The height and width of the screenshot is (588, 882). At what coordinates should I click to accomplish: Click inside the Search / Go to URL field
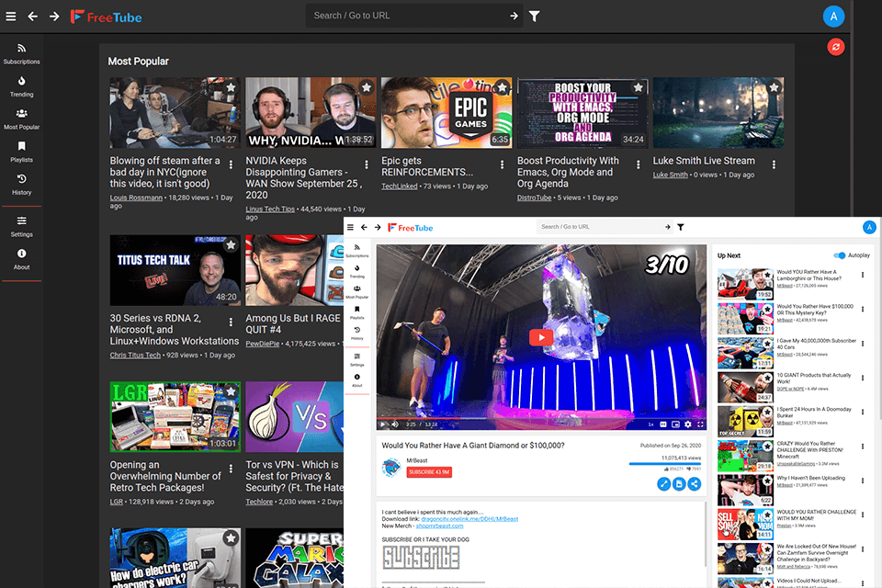413,16
